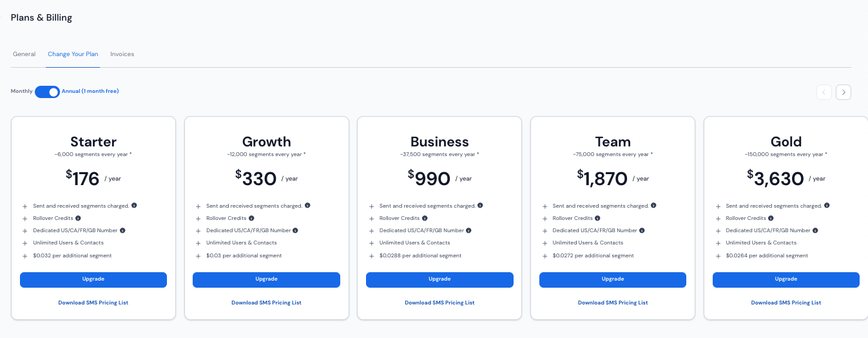Select Annual (1 month free) billing option
Viewport: 868px width, 338px height.
coord(90,92)
